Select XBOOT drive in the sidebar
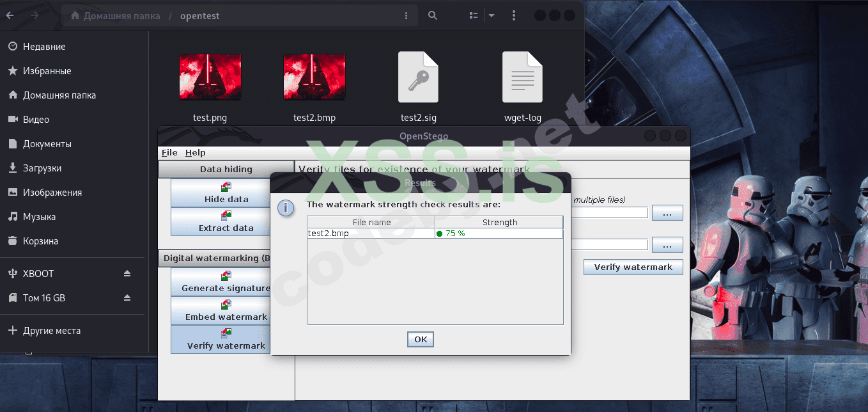Screen dimensions: 868x412 [x=61, y=274]
